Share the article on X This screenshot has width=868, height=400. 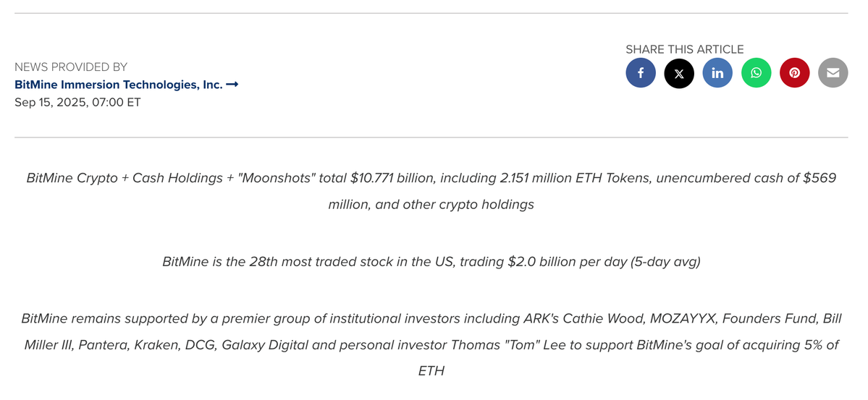click(x=679, y=73)
